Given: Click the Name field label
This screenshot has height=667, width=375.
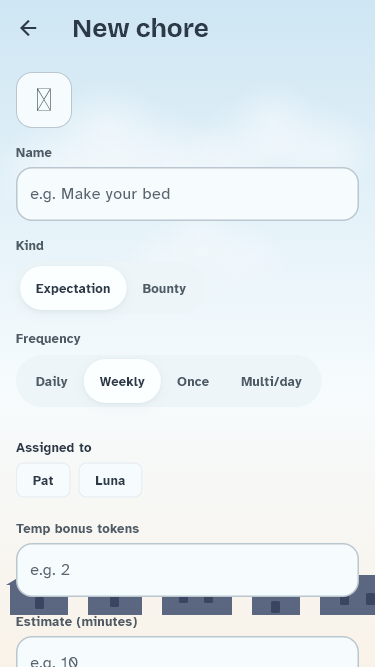Looking at the screenshot, I should coord(34,153).
